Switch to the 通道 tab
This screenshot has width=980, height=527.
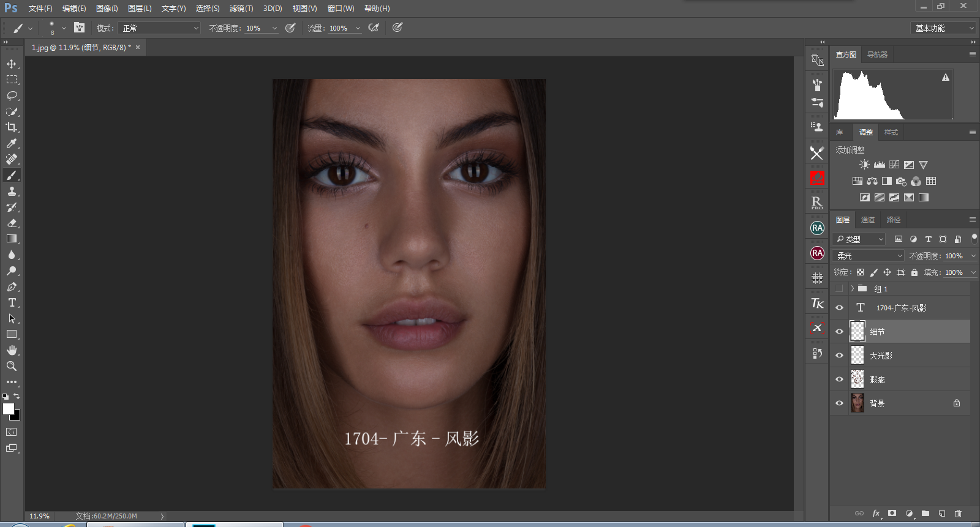(868, 220)
